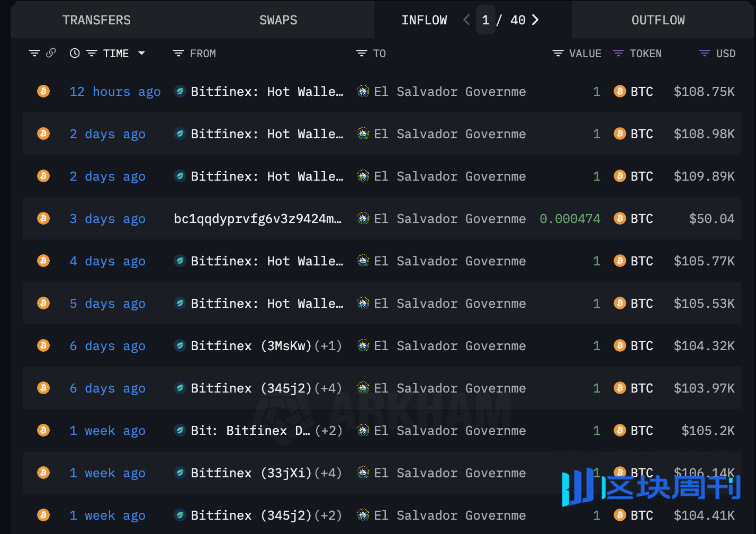Click the USD amount $50.04

[x=712, y=219]
